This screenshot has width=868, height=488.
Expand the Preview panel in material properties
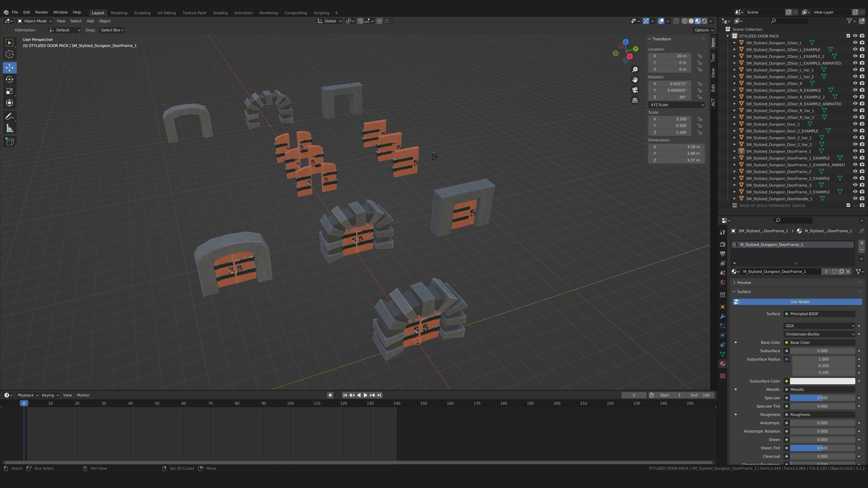point(744,283)
